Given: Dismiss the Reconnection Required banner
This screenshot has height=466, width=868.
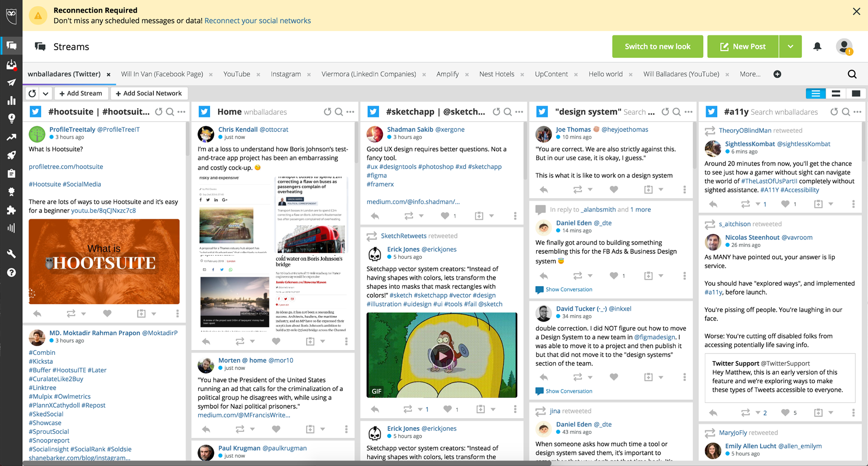Looking at the screenshot, I should coord(856,12).
